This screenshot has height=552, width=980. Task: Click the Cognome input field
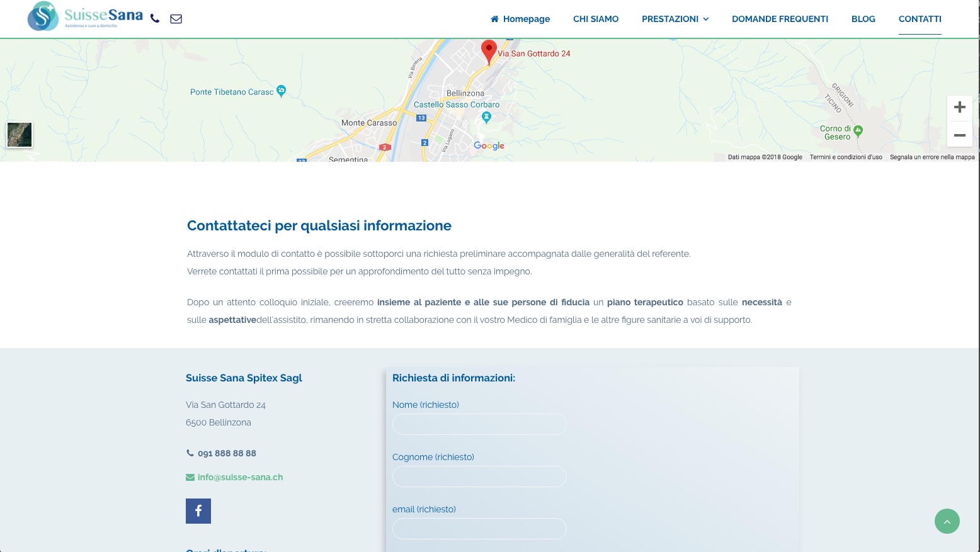click(479, 476)
